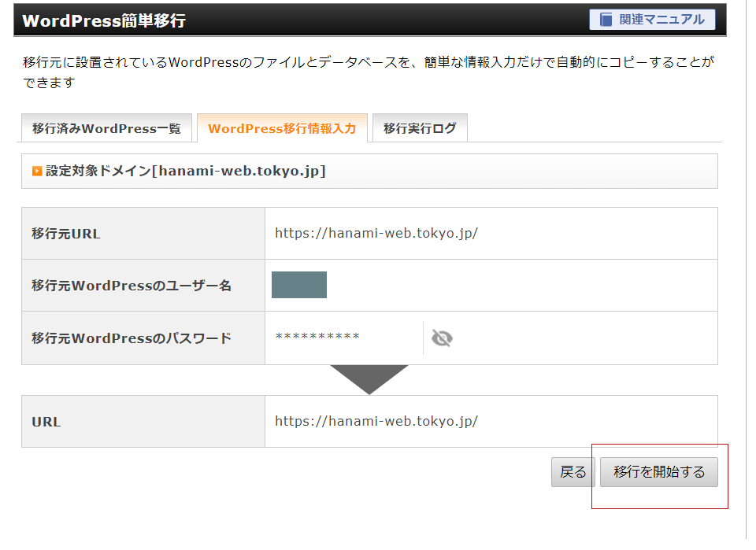This screenshot has width=756, height=550.
Task: Click the destination URL value https://hanami-web.tokyo.jp/
Action: (x=376, y=422)
